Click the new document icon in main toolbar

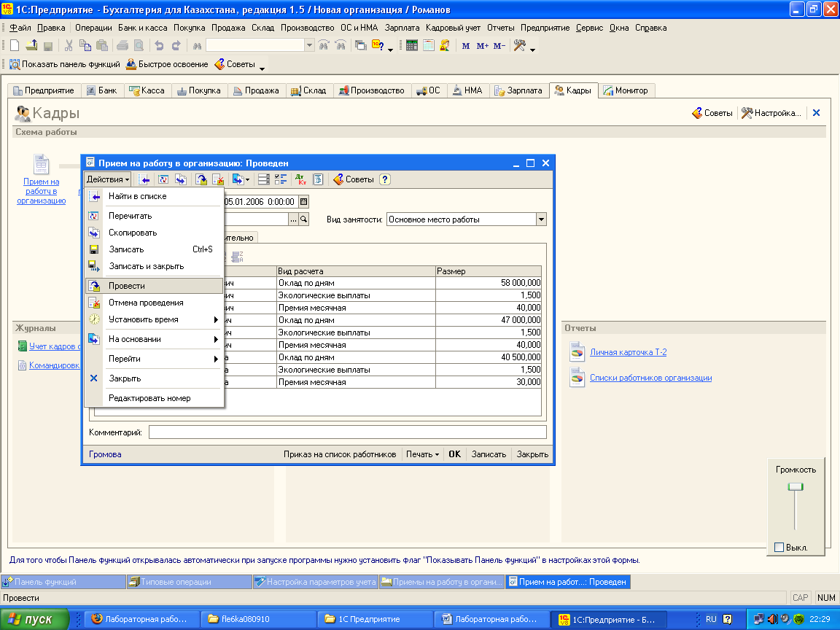click(x=15, y=46)
